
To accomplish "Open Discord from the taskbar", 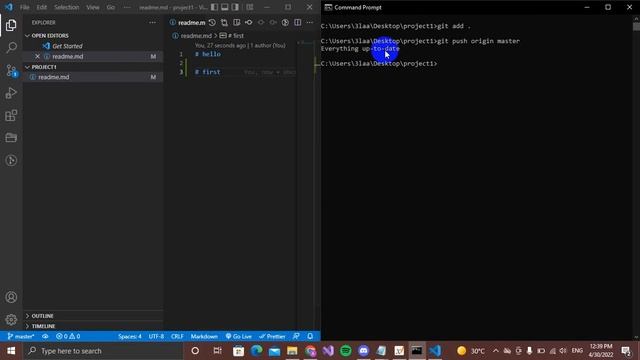I will [363, 351].
